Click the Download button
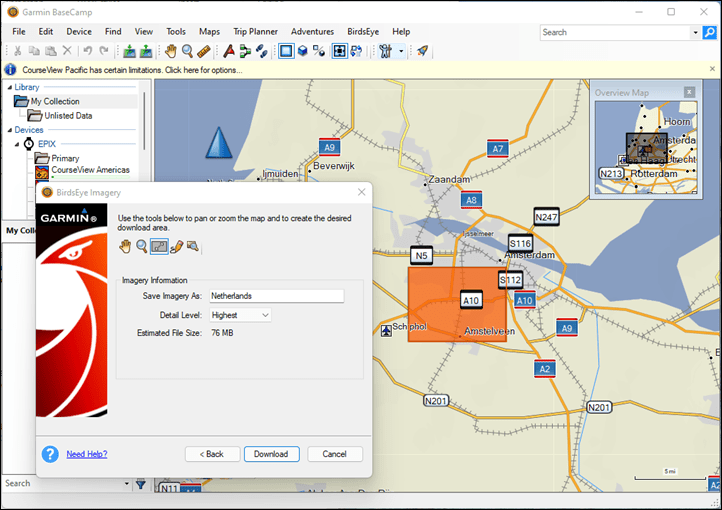This screenshot has width=722, height=510. click(x=271, y=454)
